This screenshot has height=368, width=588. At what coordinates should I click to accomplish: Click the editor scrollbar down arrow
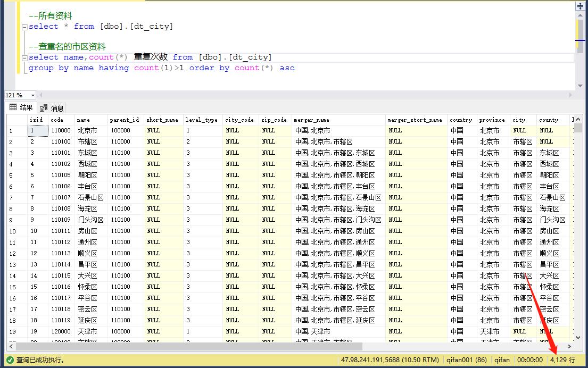click(580, 86)
